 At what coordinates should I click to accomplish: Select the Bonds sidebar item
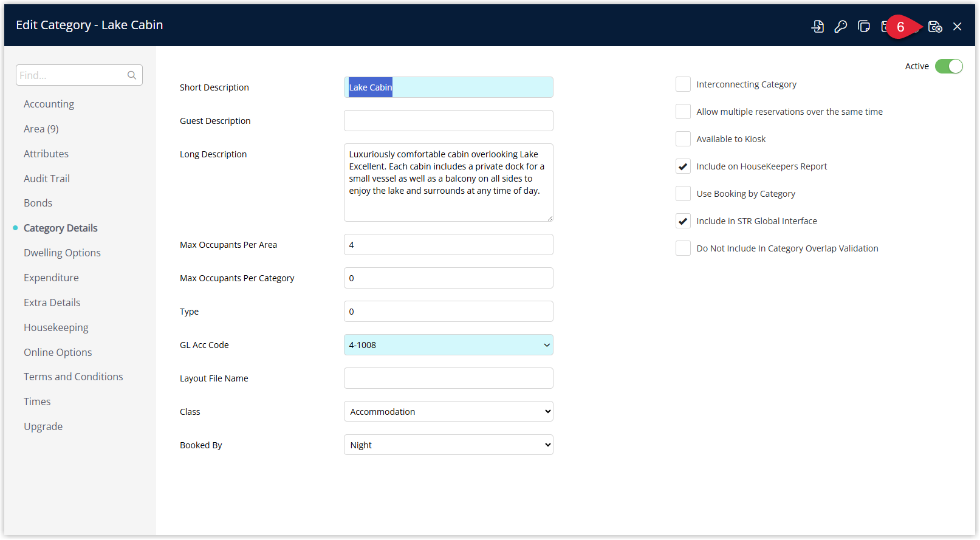click(x=38, y=203)
